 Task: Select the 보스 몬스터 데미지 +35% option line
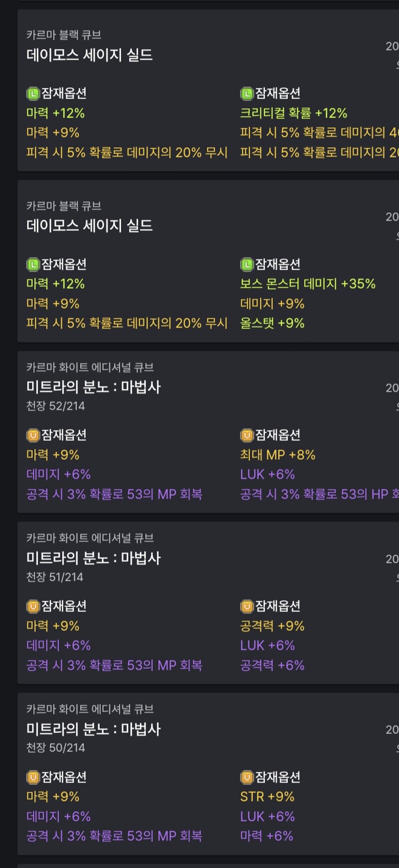(308, 284)
